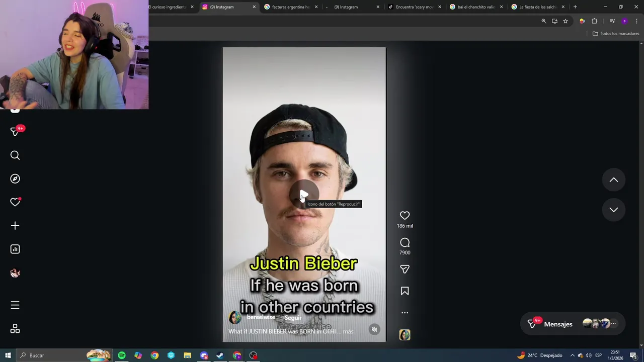Viewport: 644px width, 362px height.
Task: Click Chrome zoom magnifier icon
Action: (543, 21)
